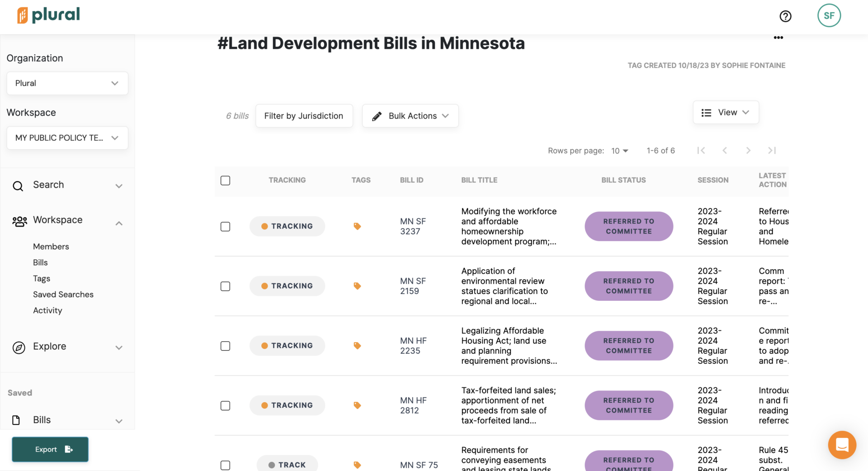Check the box for MN HF 2235

(225, 346)
